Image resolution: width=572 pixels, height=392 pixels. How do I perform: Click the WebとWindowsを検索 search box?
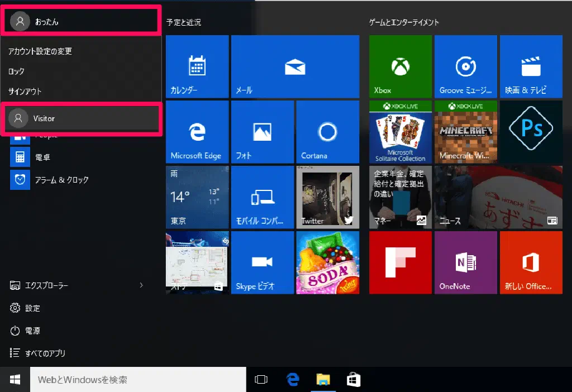click(x=137, y=380)
